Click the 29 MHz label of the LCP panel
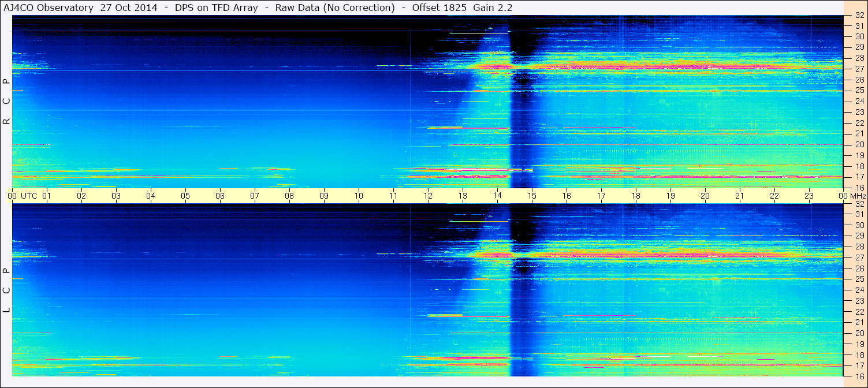 coord(859,236)
